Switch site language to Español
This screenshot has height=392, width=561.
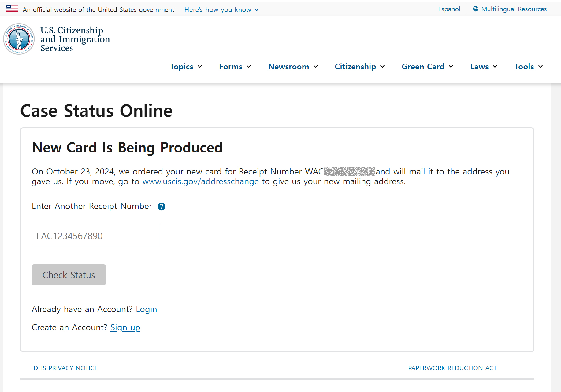pyautogui.click(x=449, y=9)
